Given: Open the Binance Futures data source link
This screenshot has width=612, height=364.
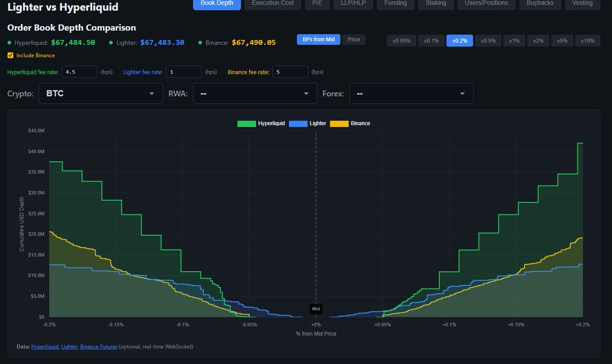Looking at the screenshot, I should (x=98, y=347).
